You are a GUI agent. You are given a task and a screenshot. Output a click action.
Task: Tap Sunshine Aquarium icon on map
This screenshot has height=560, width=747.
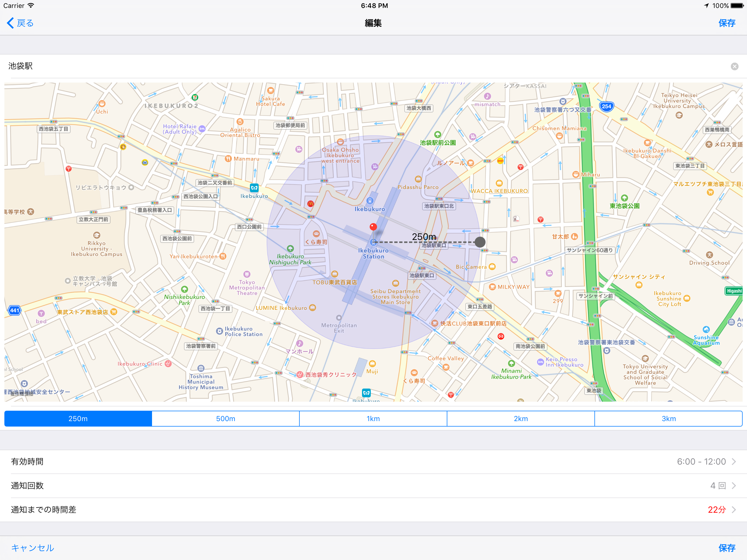706,329
